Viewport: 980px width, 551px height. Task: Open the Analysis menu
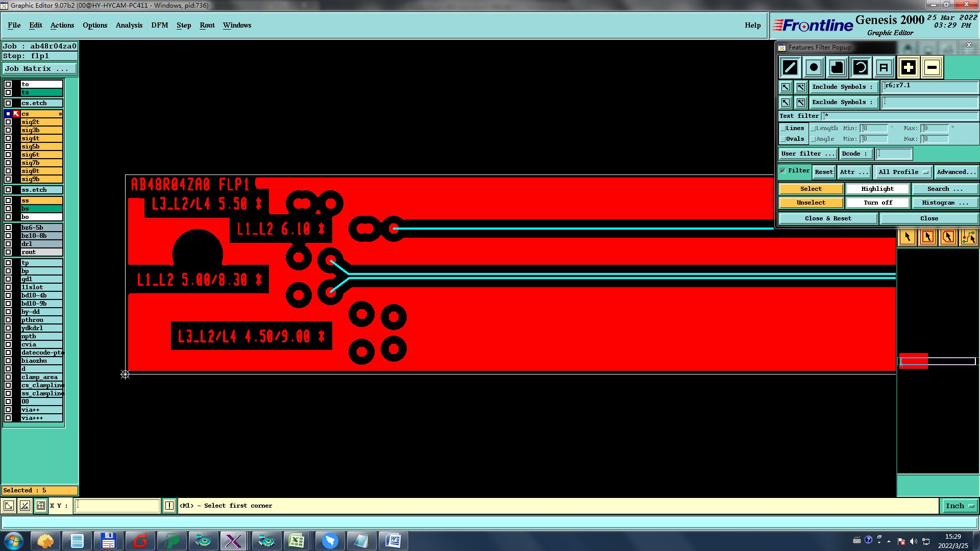click(129, 25)
